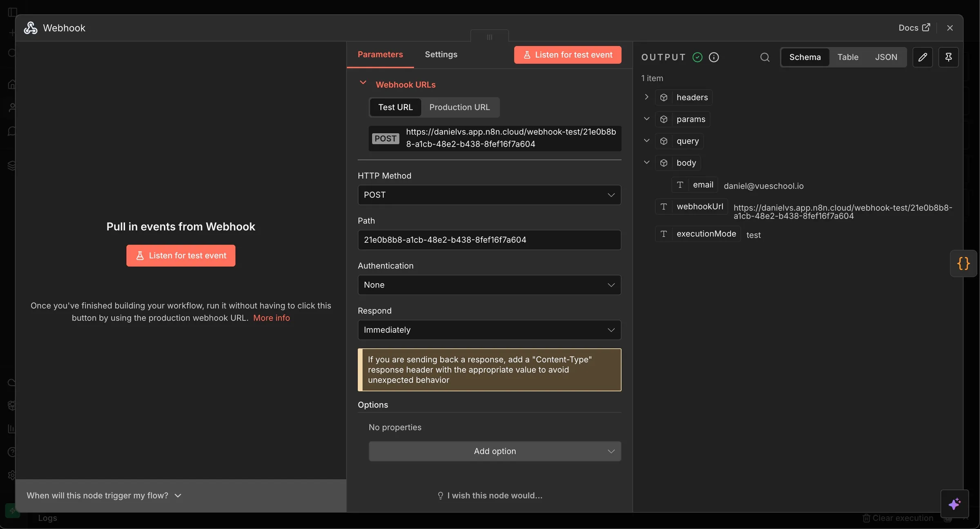The image size is (980, 529).
Task: Open the Add option dropdown
Action: (495, 451)
